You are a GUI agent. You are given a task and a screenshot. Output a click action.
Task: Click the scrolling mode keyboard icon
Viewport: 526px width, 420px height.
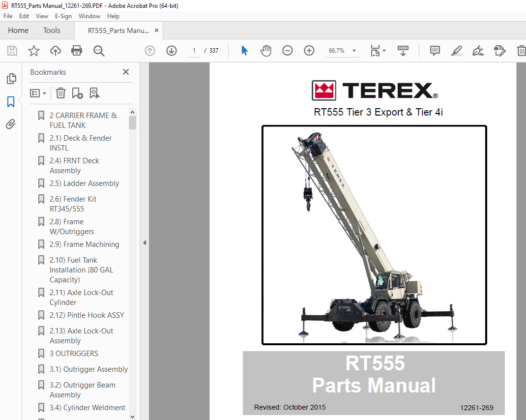coord(403,51)
